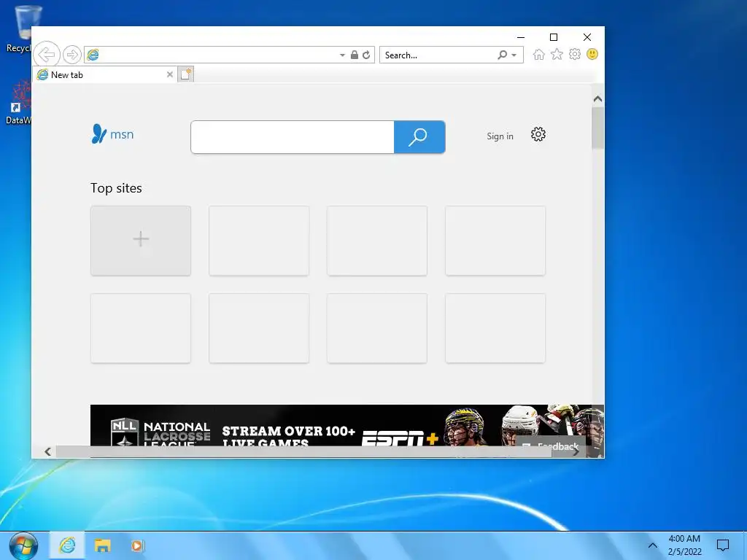Click the Internet Explorer taskbar icon
This screenshot has height=560, width=747.
click(67, 545)
